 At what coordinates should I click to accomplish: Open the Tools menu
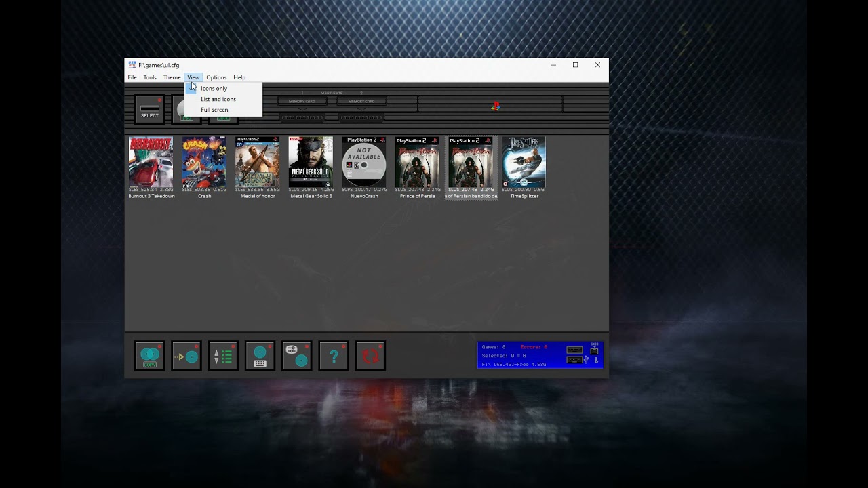150,77
